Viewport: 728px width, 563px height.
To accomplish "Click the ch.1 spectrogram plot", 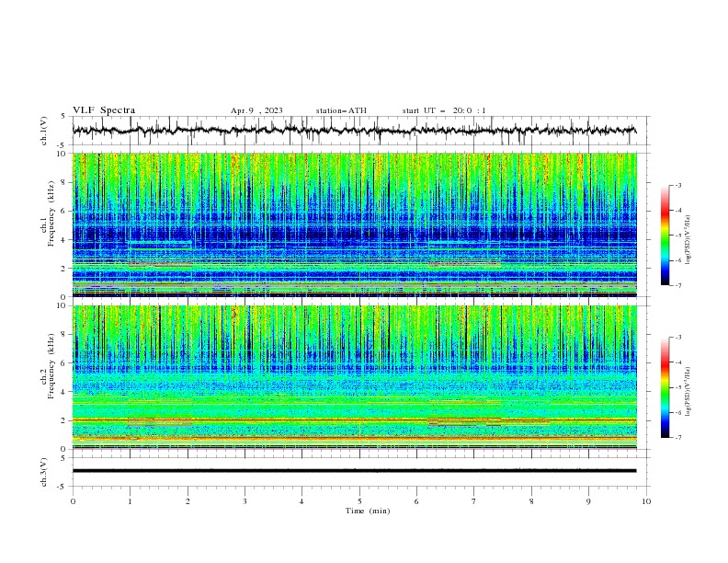I will 354,224.
